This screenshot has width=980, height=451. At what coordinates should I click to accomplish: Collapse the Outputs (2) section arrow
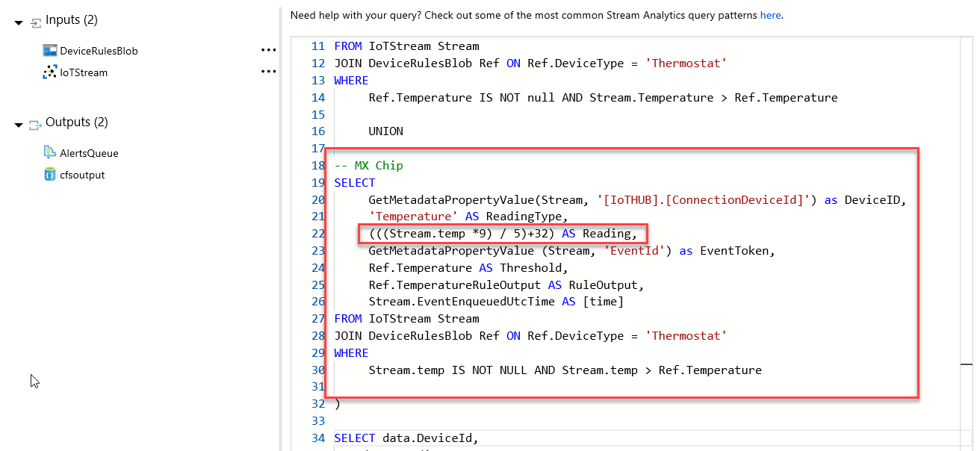pyautogui.click(x=19, y=125)
